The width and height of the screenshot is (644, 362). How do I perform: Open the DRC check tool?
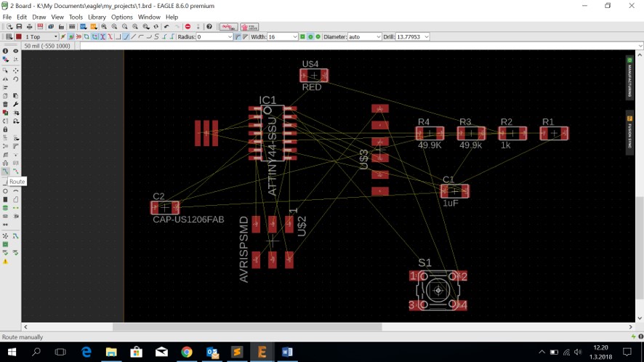[x=15, y=253]
